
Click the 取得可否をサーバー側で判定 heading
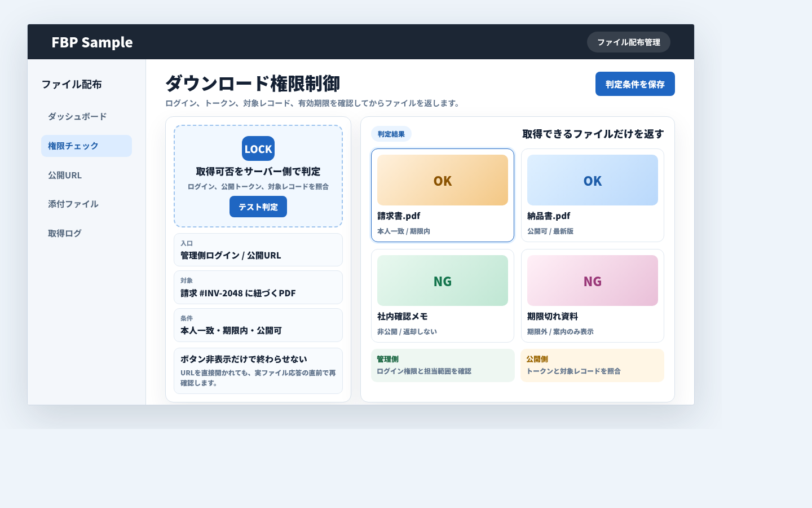point(258,171)
